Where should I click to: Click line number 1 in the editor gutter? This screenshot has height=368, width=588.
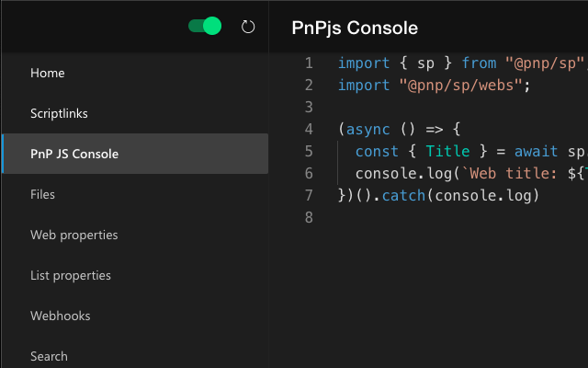point(309,63)
